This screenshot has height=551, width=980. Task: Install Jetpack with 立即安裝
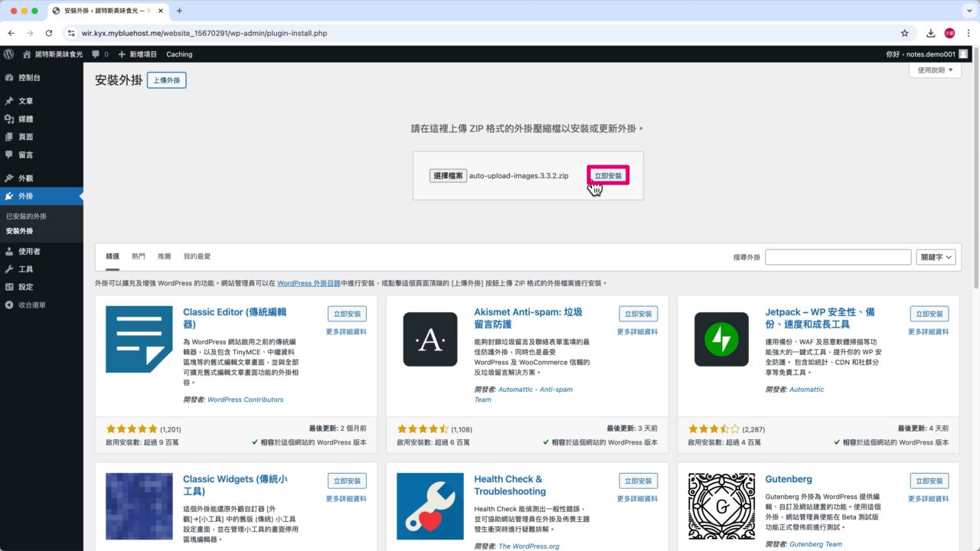[929, 314]
